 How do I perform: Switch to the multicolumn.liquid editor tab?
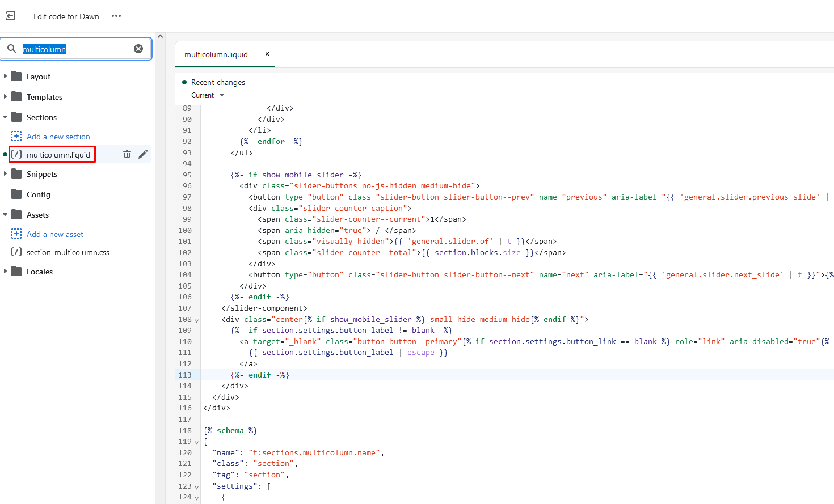coord(216,54)
